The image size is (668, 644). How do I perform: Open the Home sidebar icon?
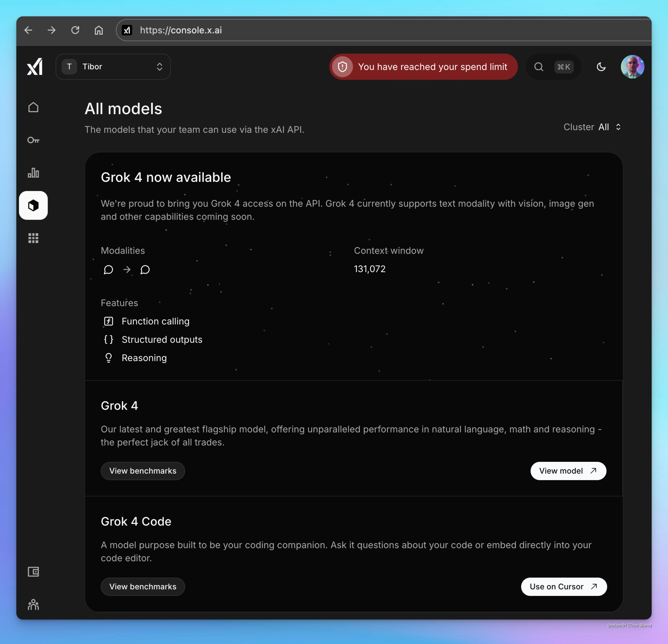(33, 107)
